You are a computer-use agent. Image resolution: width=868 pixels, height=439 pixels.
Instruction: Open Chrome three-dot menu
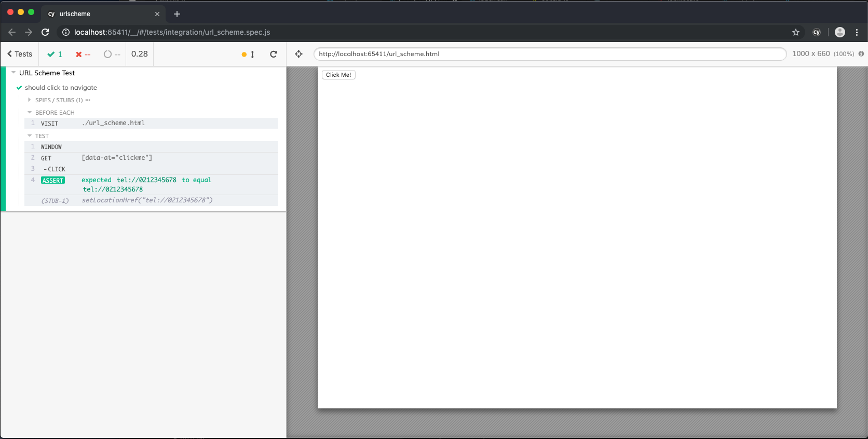(x=857, y=32)
